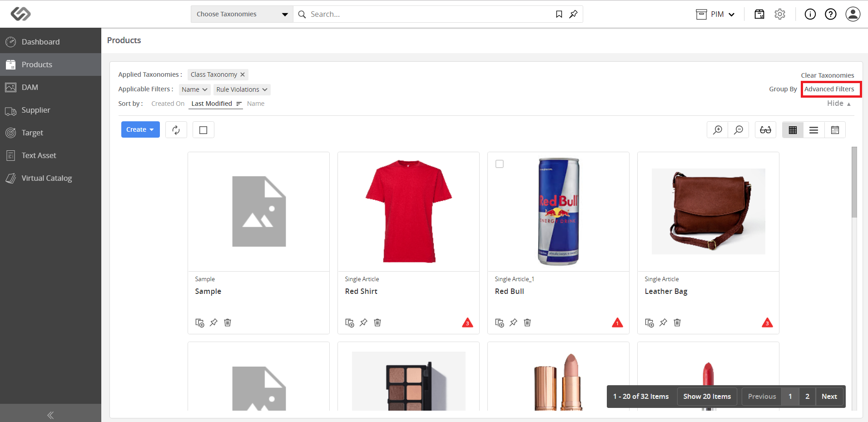The width and height of the screenshot is (868, 422).
Task: Click the zoom out thumbnails icon
Action: pos(739,130)
